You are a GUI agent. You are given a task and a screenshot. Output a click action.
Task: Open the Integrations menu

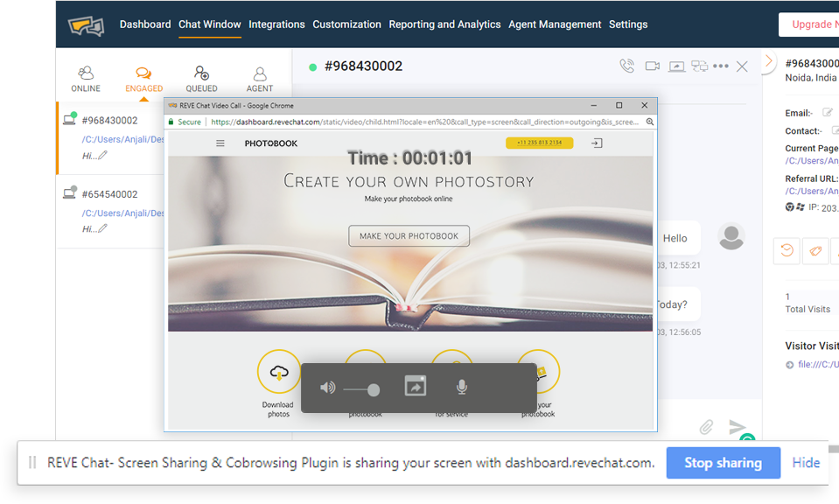tap(276, 24)
